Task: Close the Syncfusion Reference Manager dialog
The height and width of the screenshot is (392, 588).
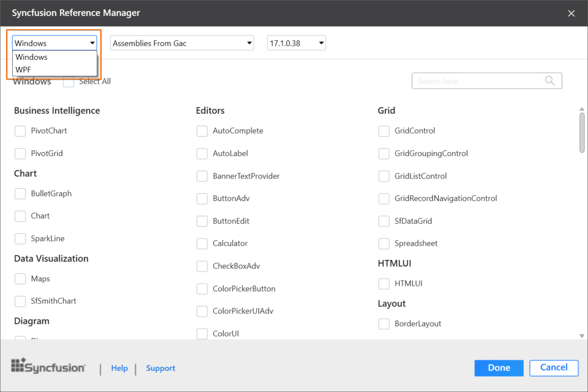Action: 571,14
